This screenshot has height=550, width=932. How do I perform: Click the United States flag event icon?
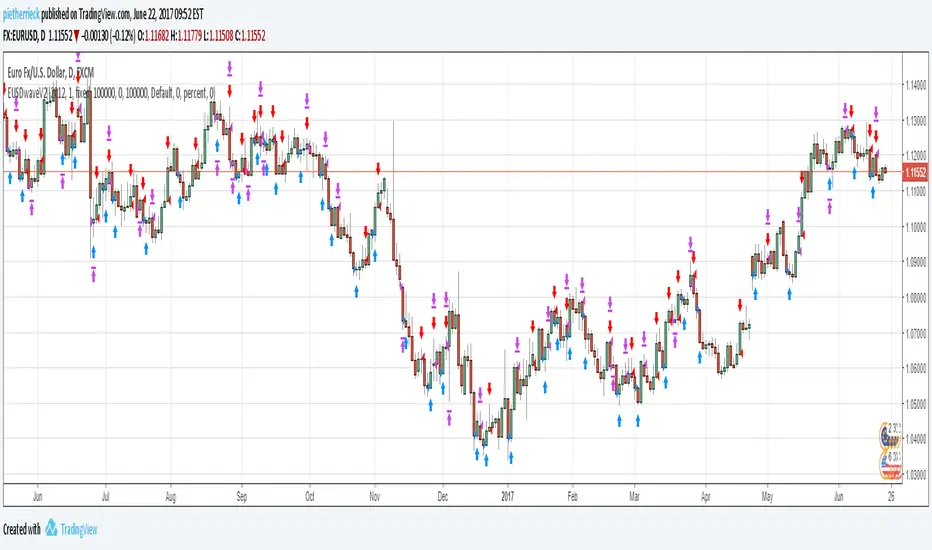tap(890, 464)
